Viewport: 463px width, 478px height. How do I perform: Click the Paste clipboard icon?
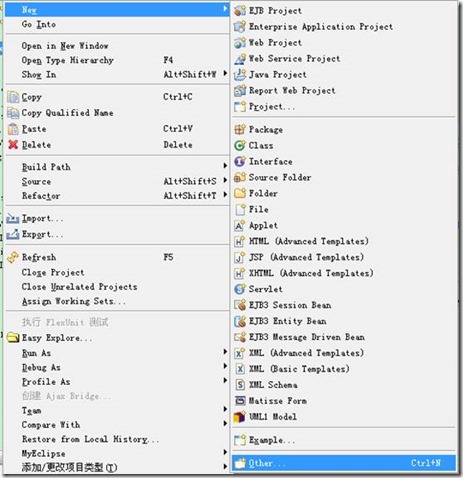click(13, 129)
